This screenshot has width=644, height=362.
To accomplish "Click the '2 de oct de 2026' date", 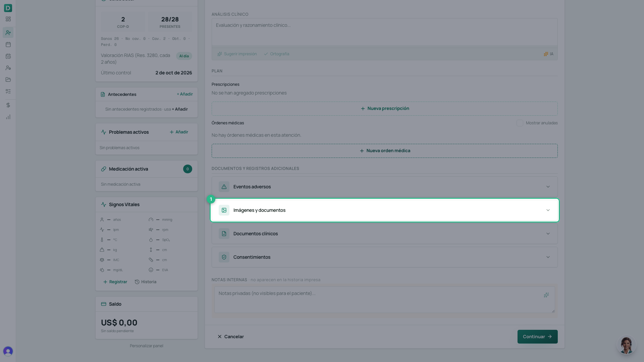I will point(174,73).
